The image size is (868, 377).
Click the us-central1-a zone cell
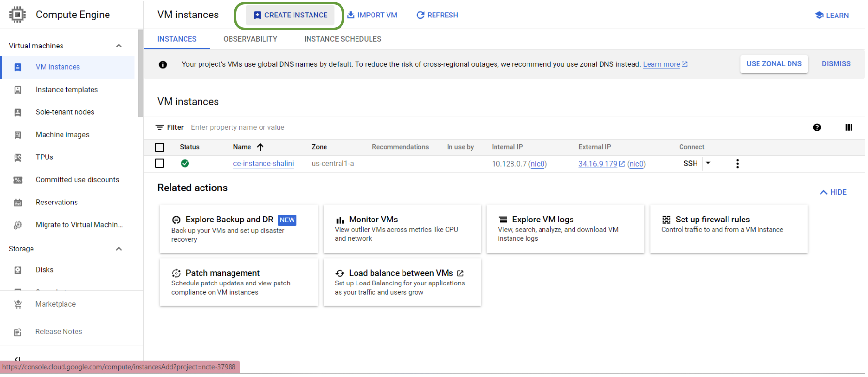(333, 164)
